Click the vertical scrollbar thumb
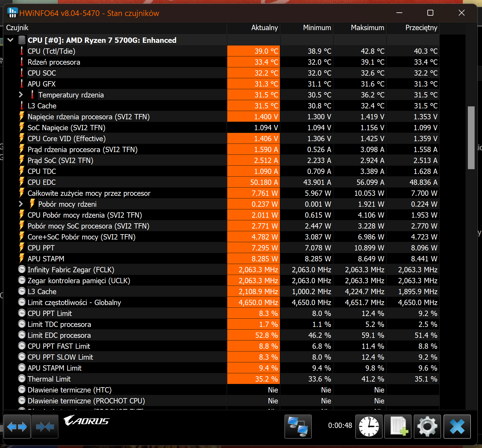482x448 pixels. [x=471, y=138]
